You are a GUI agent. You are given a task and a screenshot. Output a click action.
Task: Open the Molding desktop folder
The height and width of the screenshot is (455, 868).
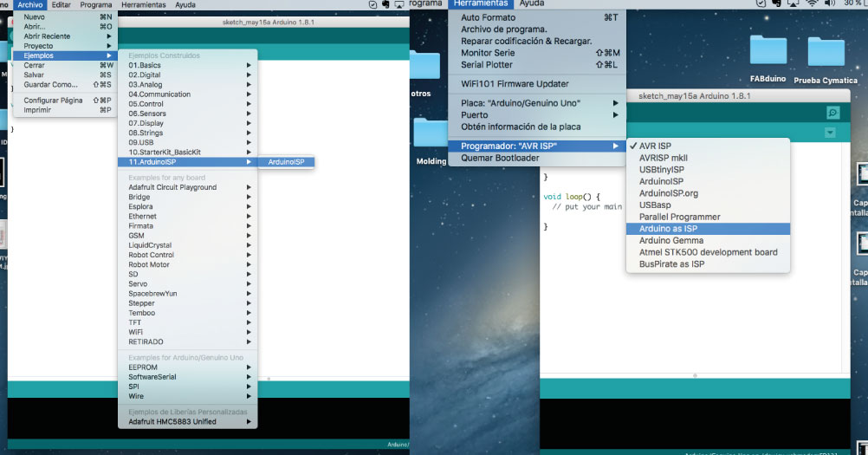[431, 141]
